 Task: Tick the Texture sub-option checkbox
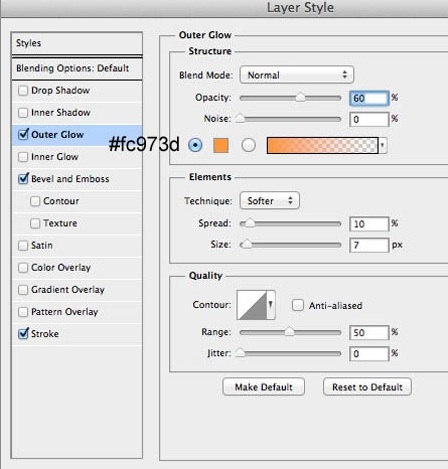coord(35,223)
